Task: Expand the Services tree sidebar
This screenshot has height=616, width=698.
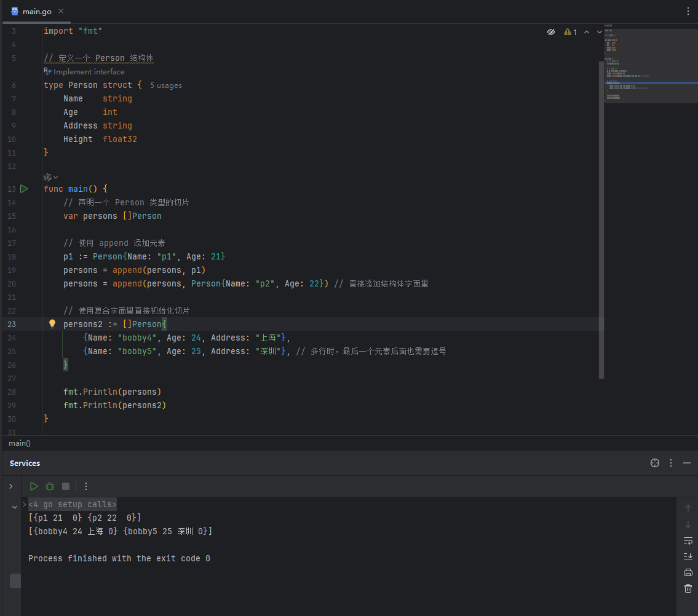Action: coord(11,486)
